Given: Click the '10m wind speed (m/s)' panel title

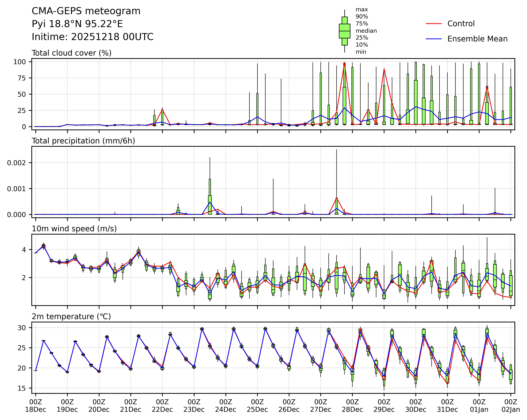Looking at the screenshot, I should pyautogui.click(x=74, y=229).
